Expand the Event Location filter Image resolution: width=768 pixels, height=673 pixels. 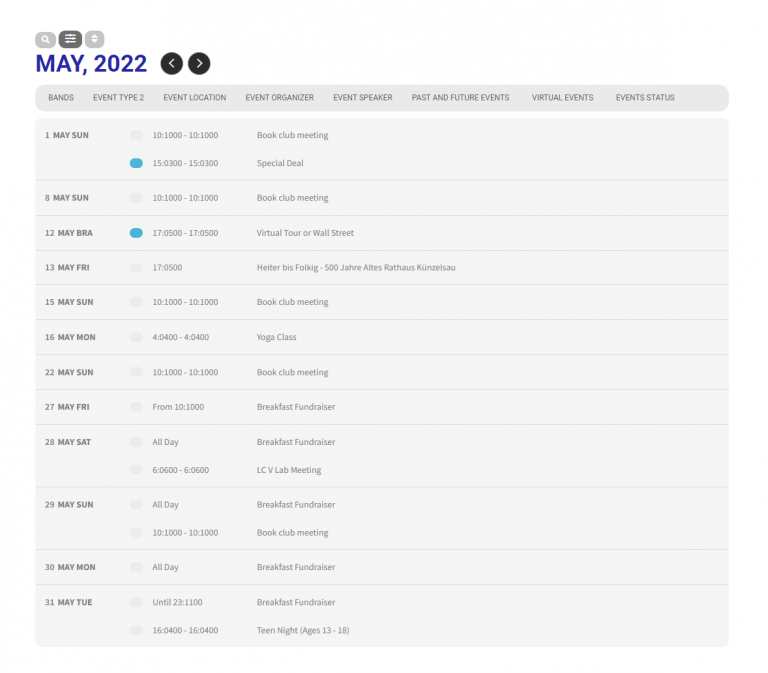pos(194,98)
